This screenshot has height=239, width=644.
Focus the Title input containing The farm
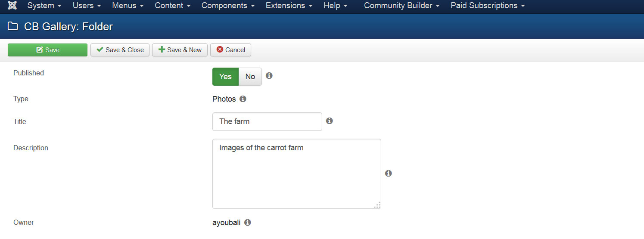point(267,121)
